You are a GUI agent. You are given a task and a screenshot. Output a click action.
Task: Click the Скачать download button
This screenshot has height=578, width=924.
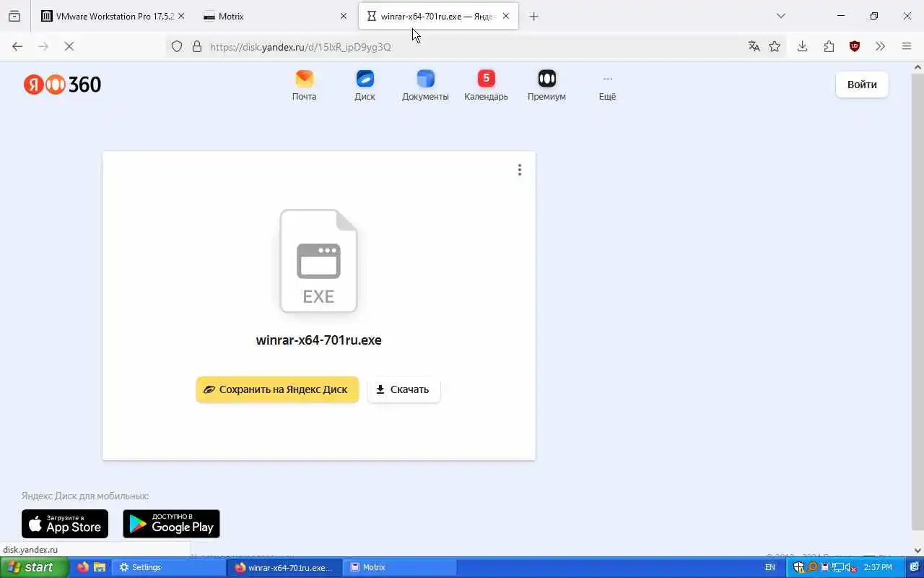coord(404,389)
